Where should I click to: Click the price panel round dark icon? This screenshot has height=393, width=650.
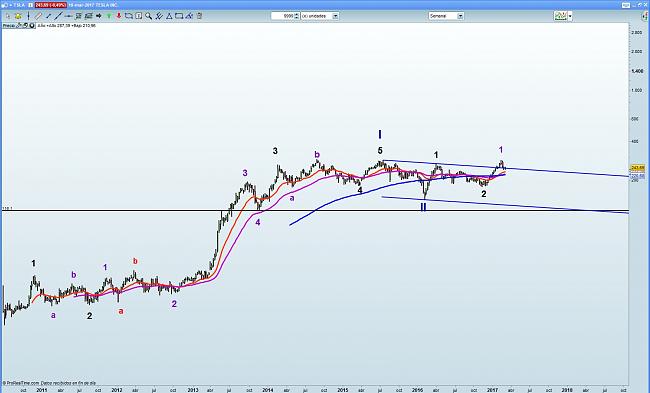tap(32, 26)
